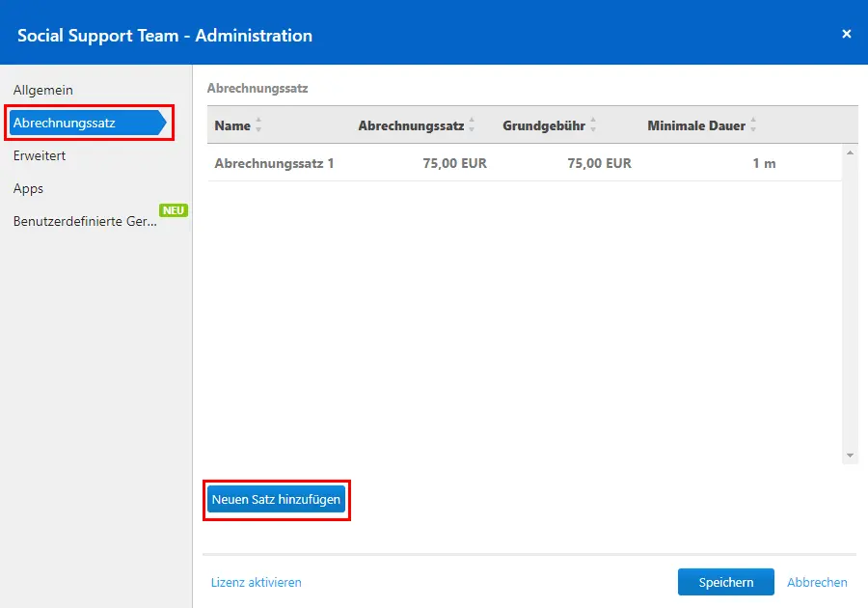Click the Grundgebühr column header

544,125
